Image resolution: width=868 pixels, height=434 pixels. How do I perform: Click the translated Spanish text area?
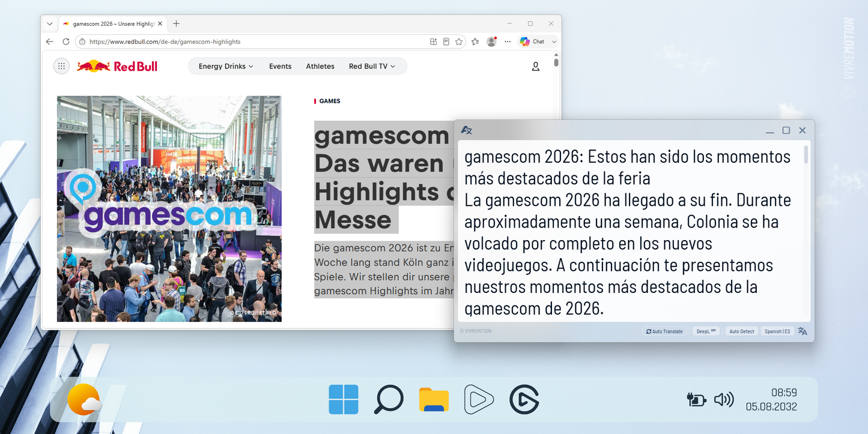630,232
